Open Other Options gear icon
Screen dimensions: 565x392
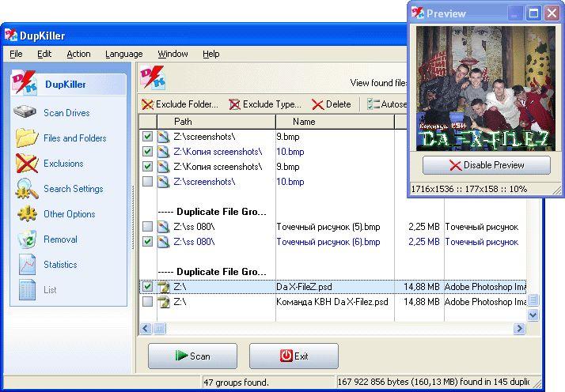click(27, 214)
